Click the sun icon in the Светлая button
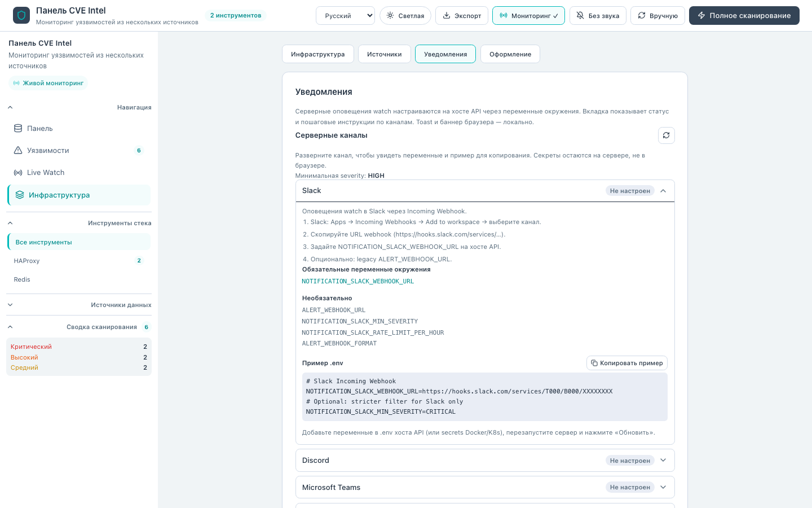812x508 pixels. point(390,15)
